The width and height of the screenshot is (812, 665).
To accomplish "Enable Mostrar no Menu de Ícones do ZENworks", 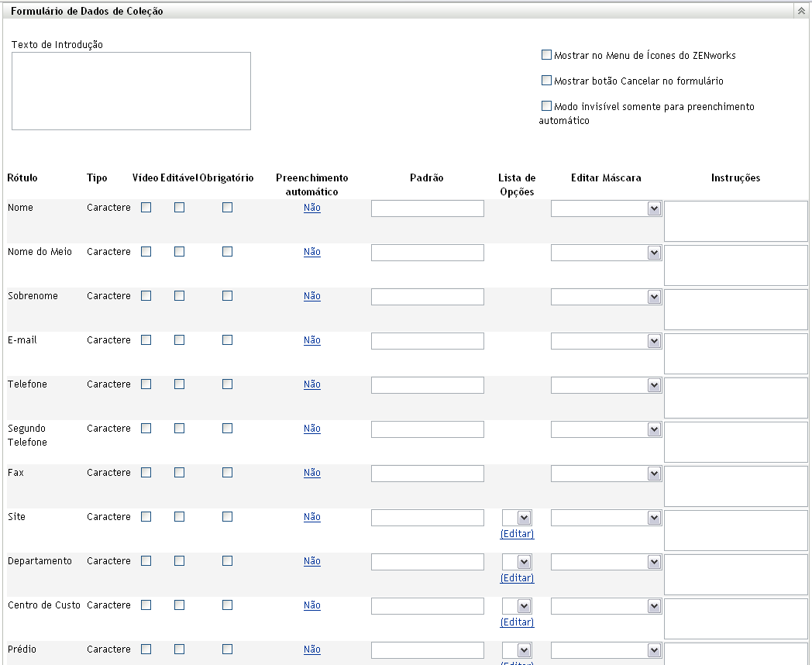I will pos(546,55).
